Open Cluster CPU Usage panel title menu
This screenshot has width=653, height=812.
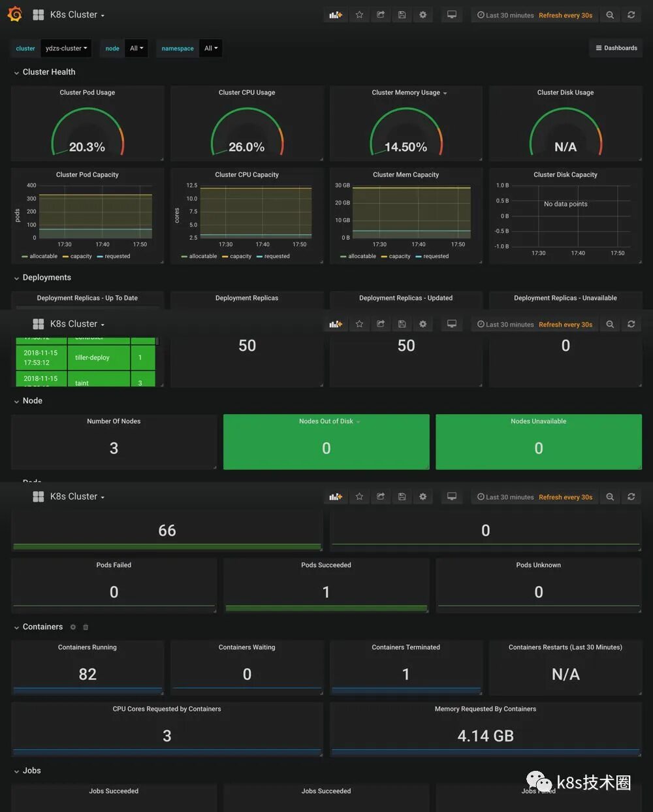[247, 93]
